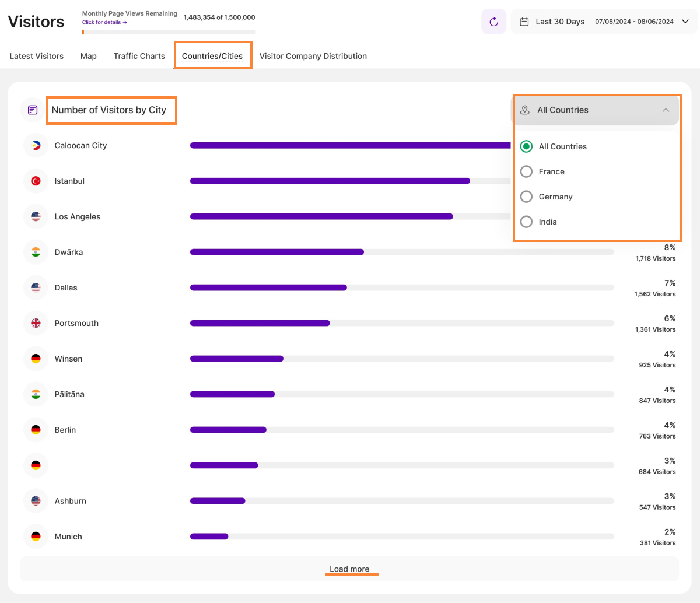Click the Philippines flag for Caloocan City
Screen dimensions: 700x603
[36, 146]
